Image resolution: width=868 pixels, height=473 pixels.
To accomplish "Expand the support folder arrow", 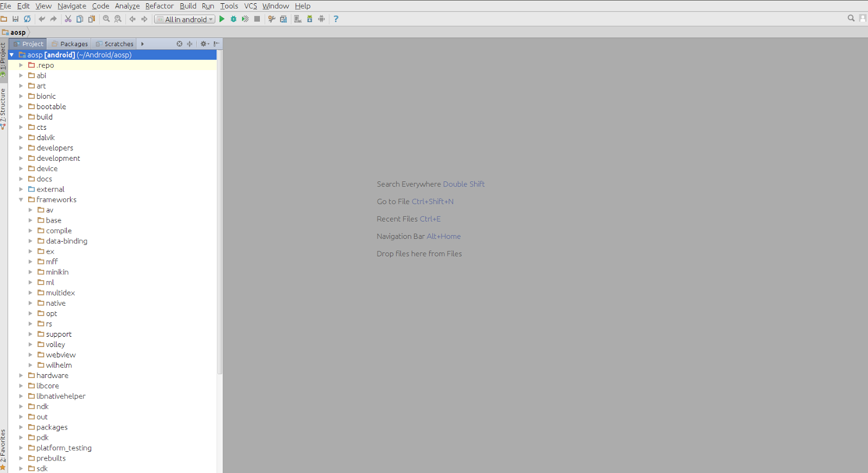I will point(30,335).
